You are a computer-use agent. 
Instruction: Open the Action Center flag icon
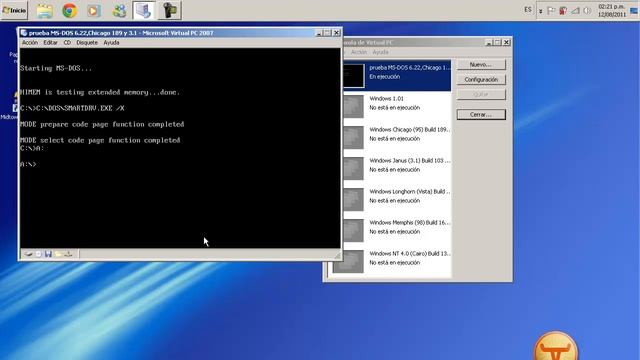coord(551,11)
